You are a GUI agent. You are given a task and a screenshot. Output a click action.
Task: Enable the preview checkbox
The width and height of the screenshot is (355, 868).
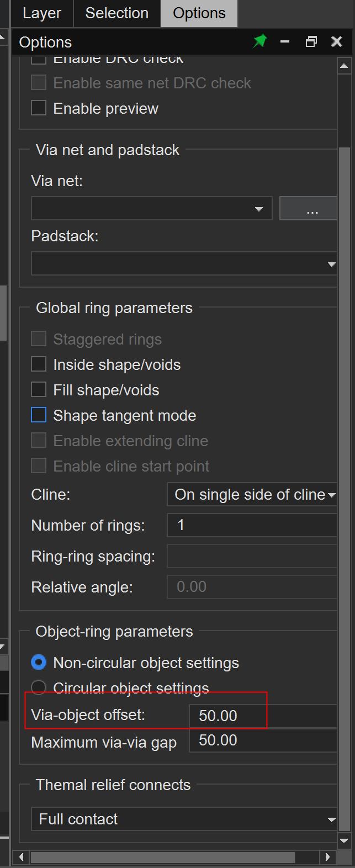[x=39, y=108]
